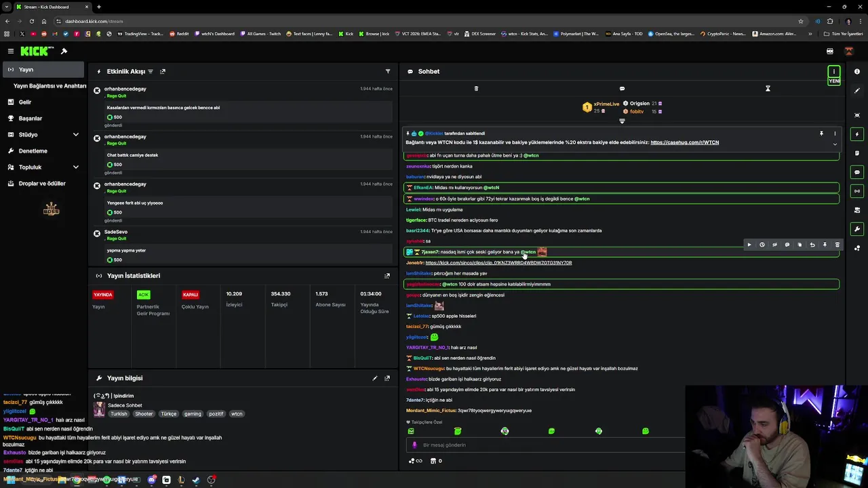Click the xPrimeLive top gifter name
868x488 pixels.
coord(606,104)
